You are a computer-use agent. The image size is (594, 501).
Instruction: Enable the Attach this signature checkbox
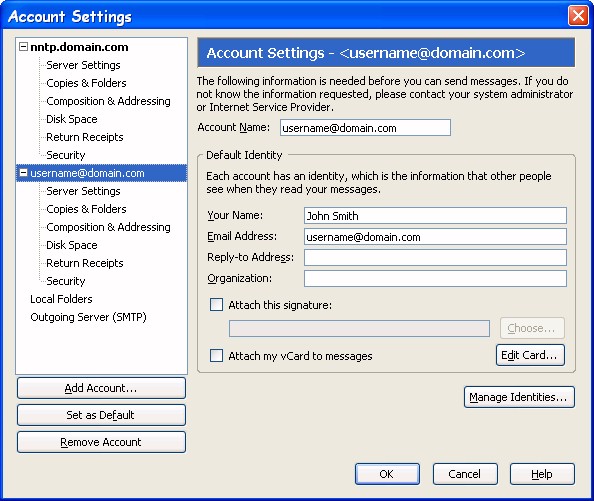click(x=216, y=304)
